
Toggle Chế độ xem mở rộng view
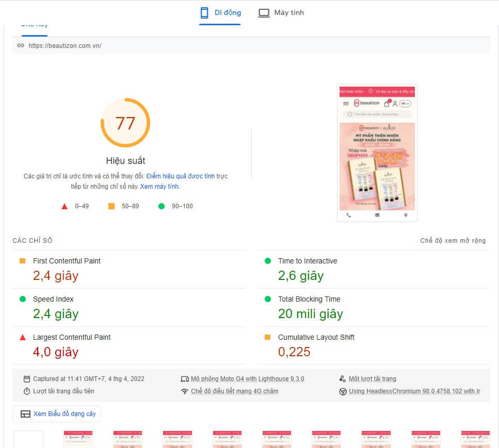[453, 241]
